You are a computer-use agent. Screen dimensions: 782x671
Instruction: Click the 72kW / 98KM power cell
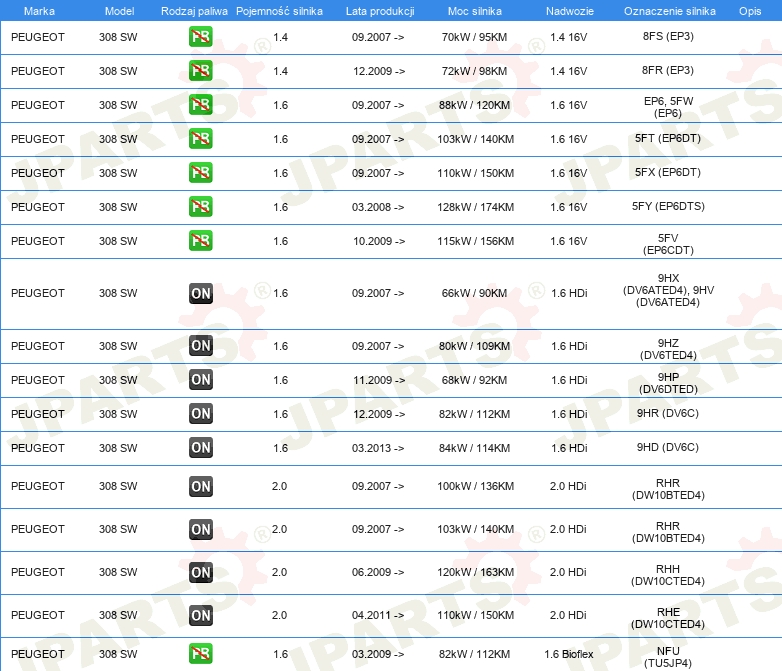point(474,71)
